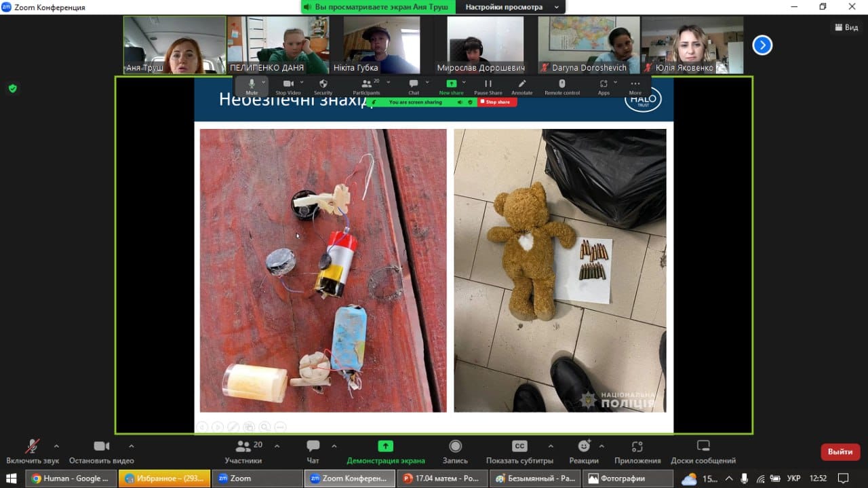
Task: Expand video options arrow beside camera
Action: pos(131,446)
